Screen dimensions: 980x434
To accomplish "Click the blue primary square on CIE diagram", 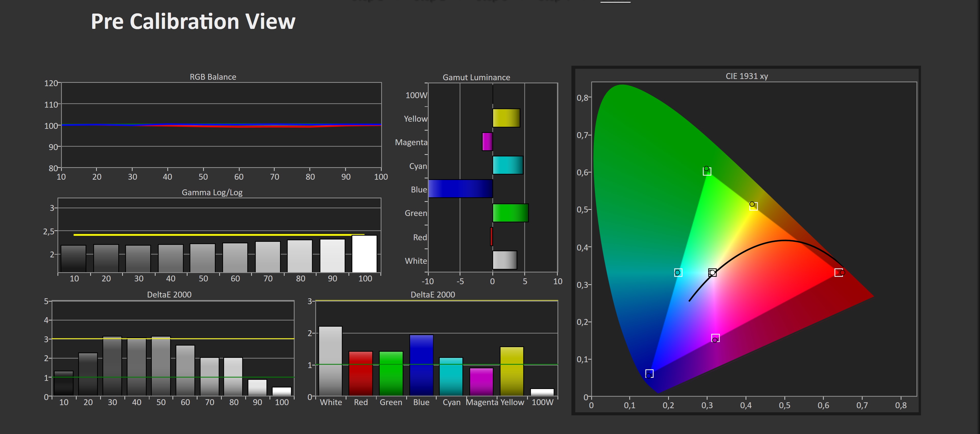I will [x=649, y=373].
